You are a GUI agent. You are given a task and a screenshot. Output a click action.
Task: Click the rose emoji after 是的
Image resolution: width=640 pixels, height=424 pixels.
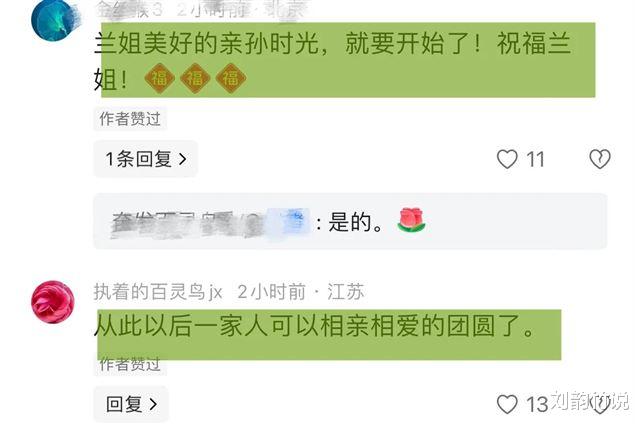click(x=411, y=220)
